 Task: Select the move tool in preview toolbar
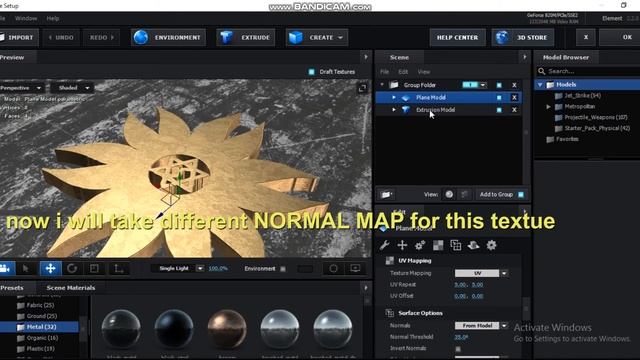pos(50,268)
